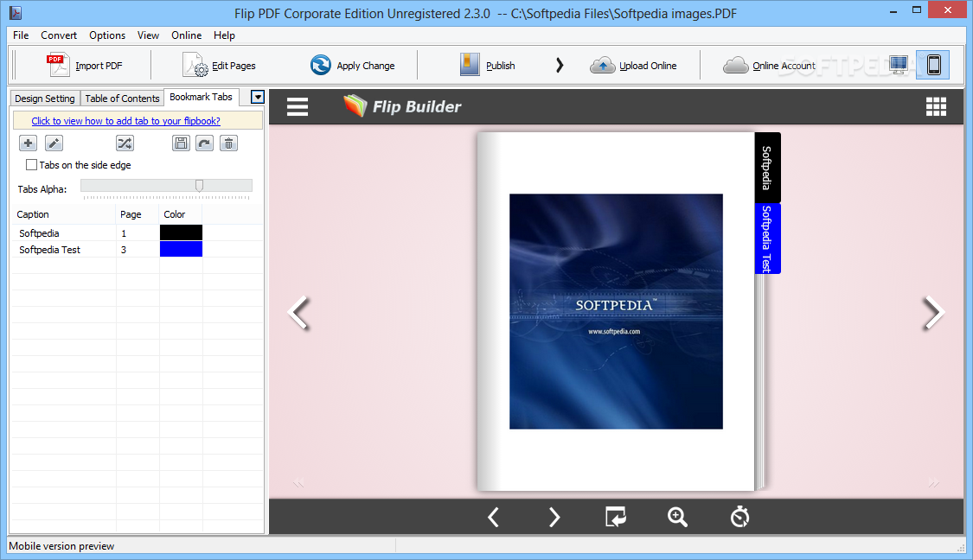Click the Import PDF toolbar icon
The height and width of the screenshot is (560, 973).
(x=59, y=65)
